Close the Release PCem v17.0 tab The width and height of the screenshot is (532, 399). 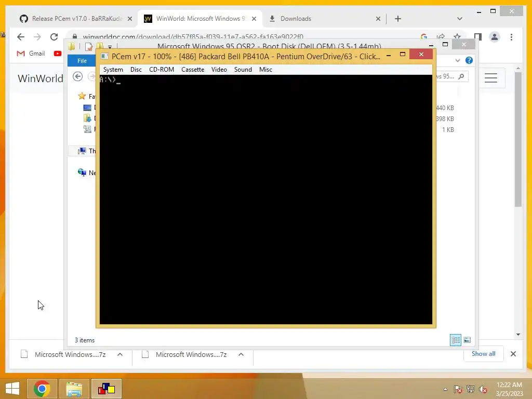129,19
